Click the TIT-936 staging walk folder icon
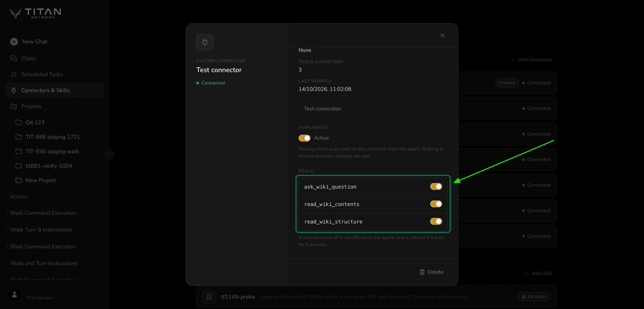This screenshot has width=644, height=309. [x=19, y=152]
